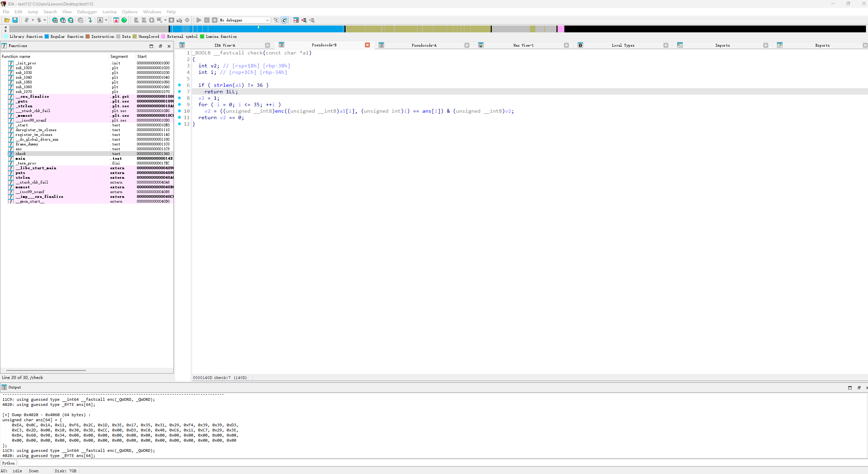This screenshot has width=868, height=474.
Task: Switch to the Local Types tab
Action: point(623,45)
